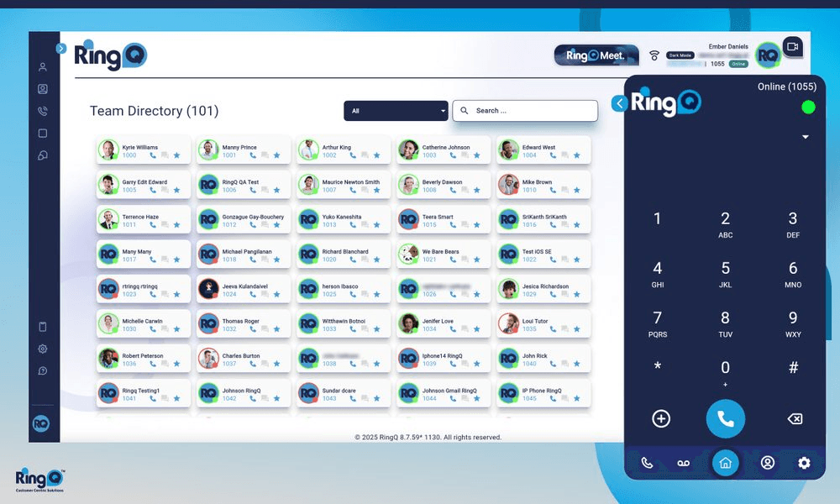Image resolution: width=840 pixels, height=504 pixels.
Task: Open the clipboard icon in left sidebar
Action: (43, 327)
